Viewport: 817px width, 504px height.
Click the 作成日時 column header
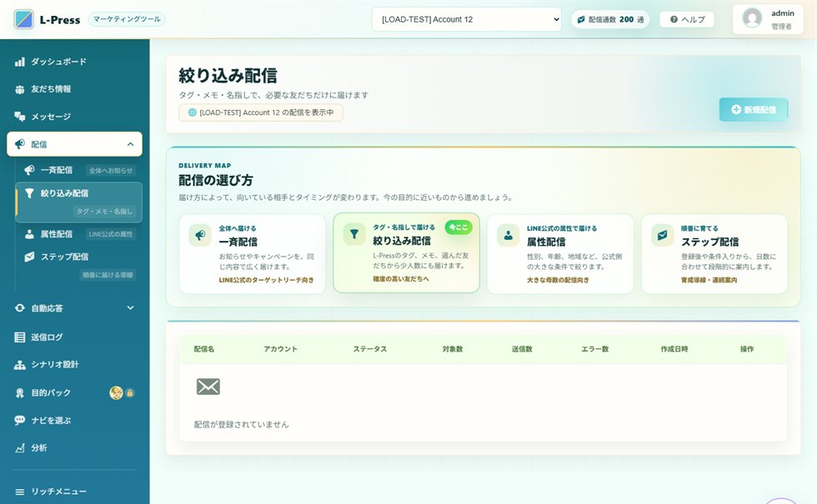click(674, 349)
